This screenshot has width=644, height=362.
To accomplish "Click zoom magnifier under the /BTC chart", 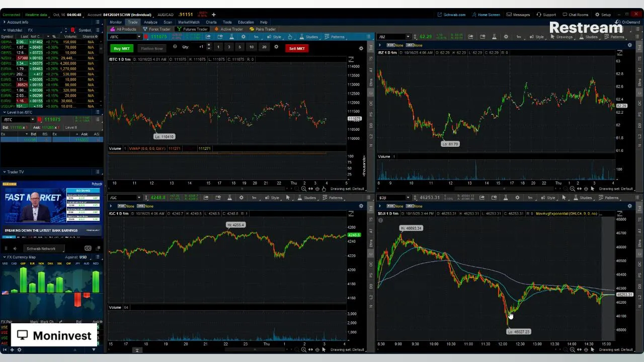I will [x=303, y=189].
